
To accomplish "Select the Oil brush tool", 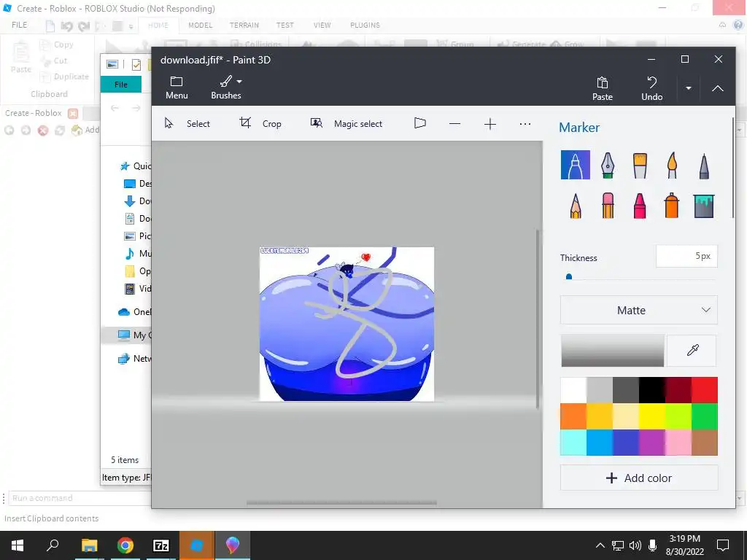I will coord(640,165).
